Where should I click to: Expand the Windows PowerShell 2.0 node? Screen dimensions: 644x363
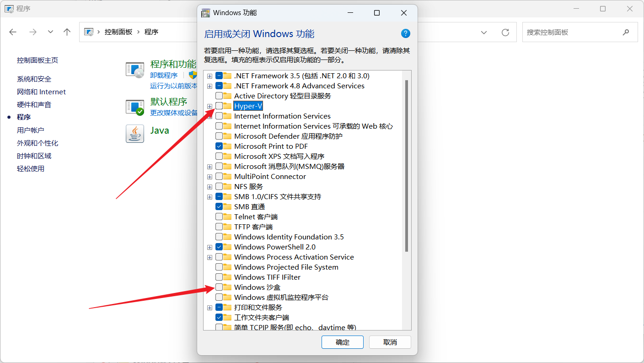click(x=209, y=247)
